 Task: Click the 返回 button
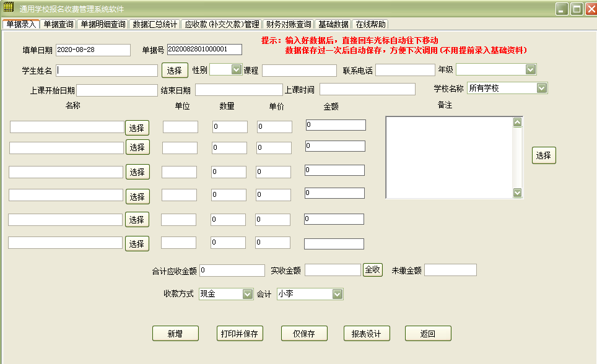(x=428, y=333)
